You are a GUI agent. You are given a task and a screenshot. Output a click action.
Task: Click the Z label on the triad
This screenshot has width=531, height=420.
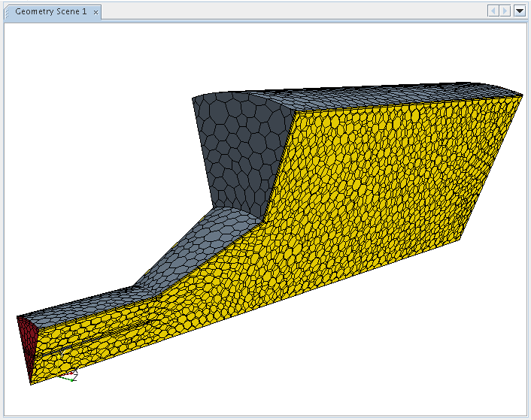point(74,378)
